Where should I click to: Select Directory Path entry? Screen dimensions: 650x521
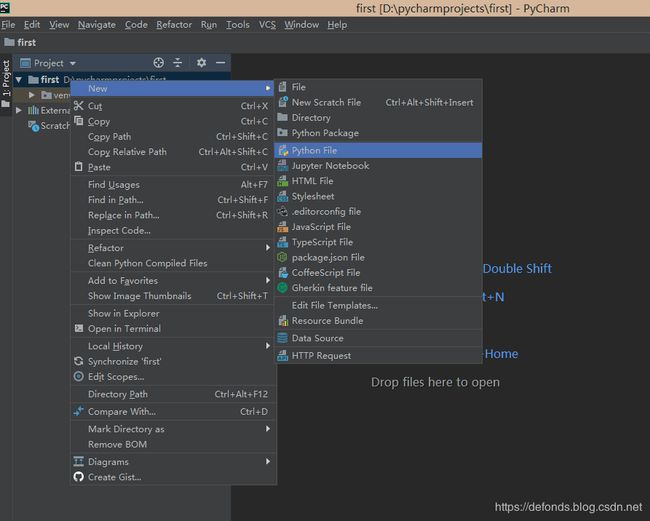pos(173,394)
